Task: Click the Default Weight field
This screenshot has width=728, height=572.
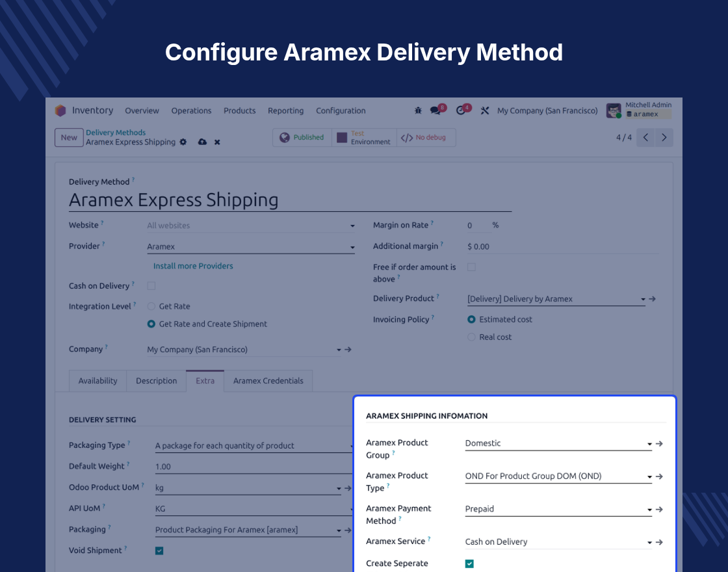Action: point(253,467)
